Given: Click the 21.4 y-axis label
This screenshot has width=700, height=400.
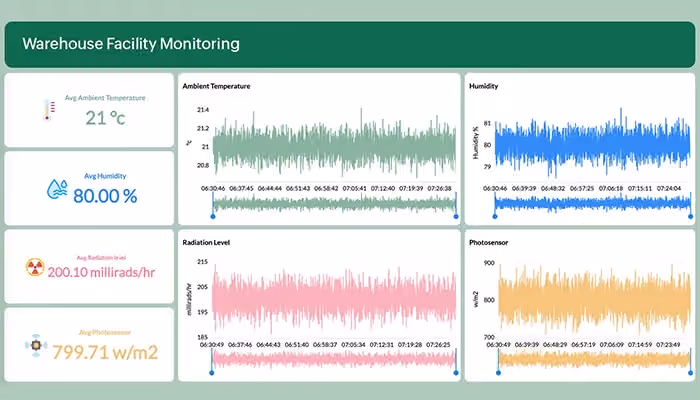Looking at the screenshot, I should (x=203, y=110).
